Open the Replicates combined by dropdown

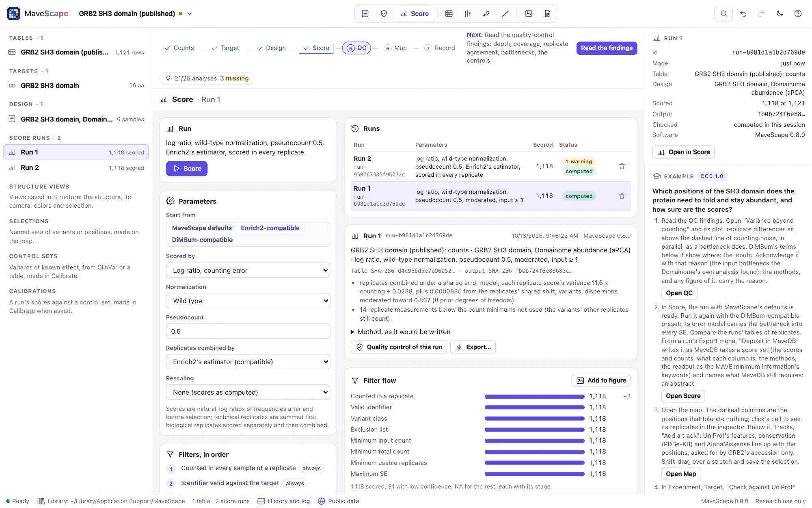tap(248, 362)
